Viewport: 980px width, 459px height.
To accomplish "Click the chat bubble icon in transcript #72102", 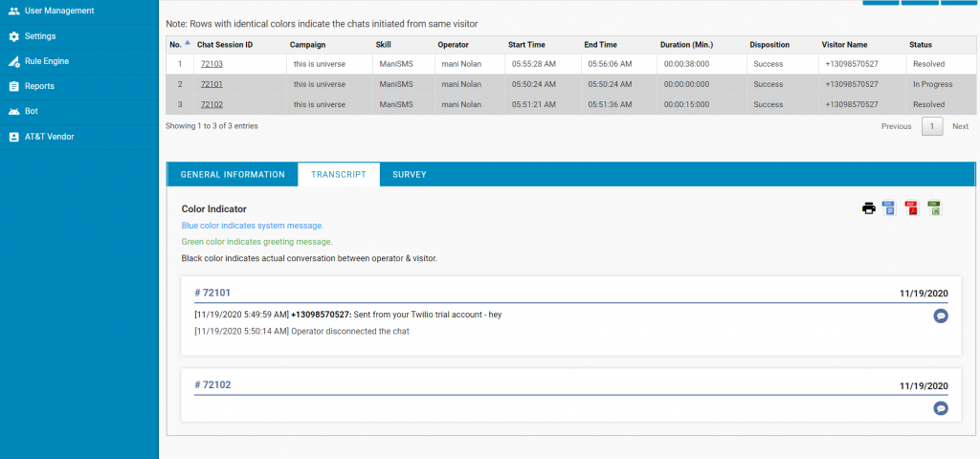I will point(941,408).
